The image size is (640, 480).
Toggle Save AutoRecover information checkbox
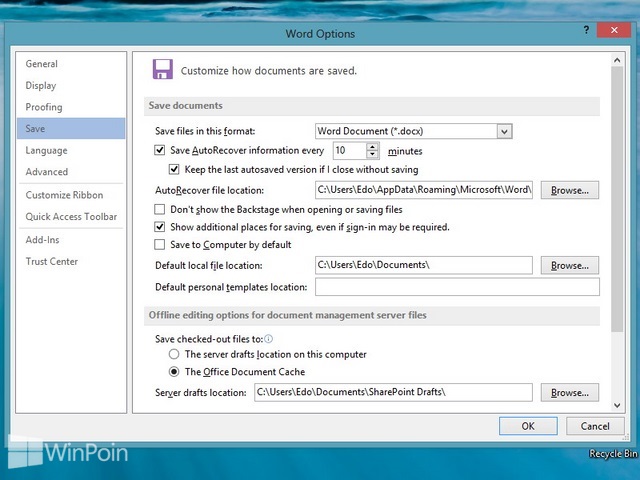(x=160, y=150)
